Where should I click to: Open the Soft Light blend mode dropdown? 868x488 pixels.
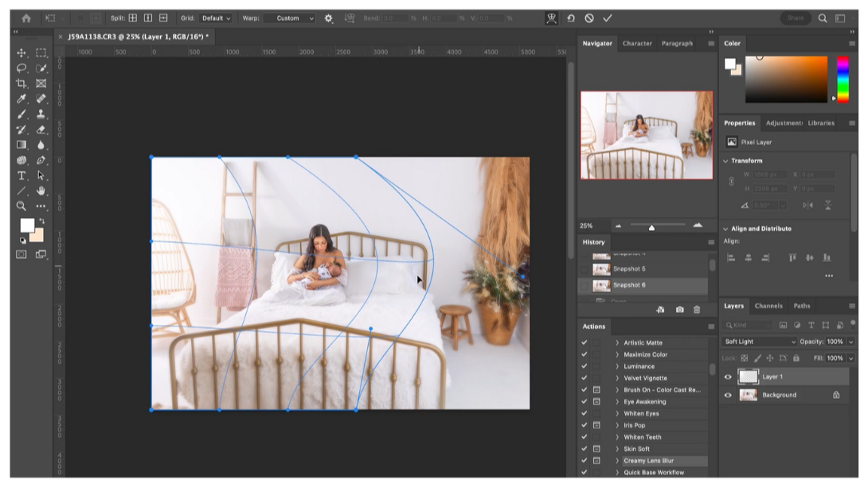[760, 342]
